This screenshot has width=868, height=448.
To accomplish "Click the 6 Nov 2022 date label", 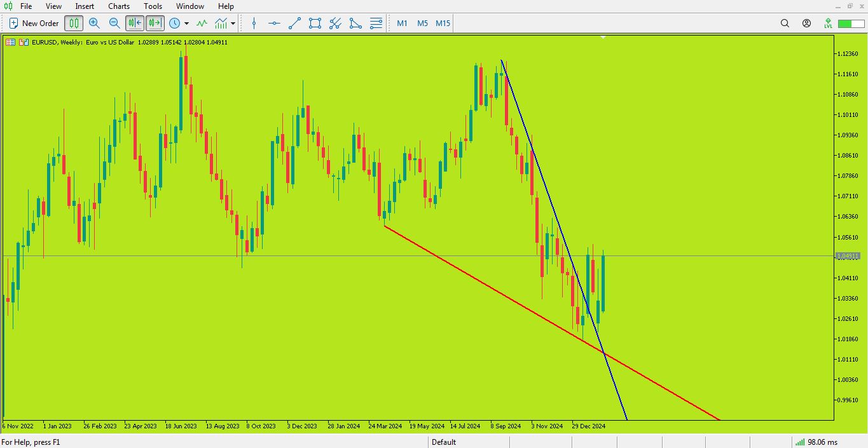I will (18, 426).
